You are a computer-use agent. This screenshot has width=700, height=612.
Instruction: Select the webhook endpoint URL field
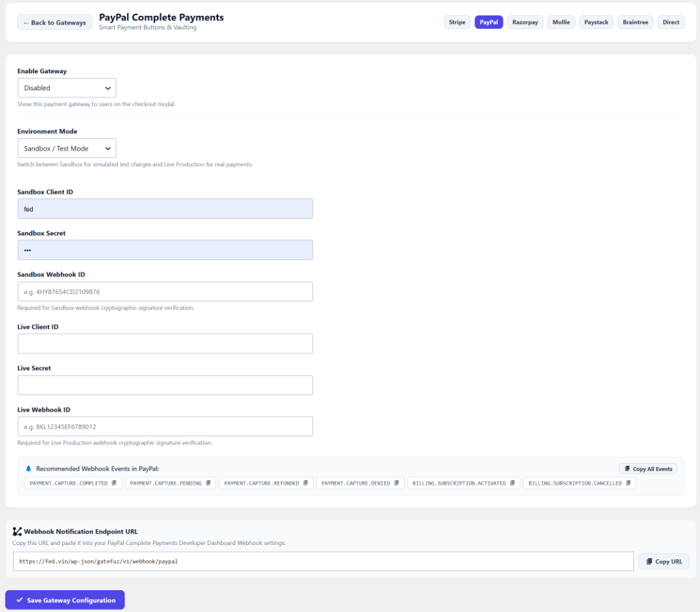click(323, 561)
